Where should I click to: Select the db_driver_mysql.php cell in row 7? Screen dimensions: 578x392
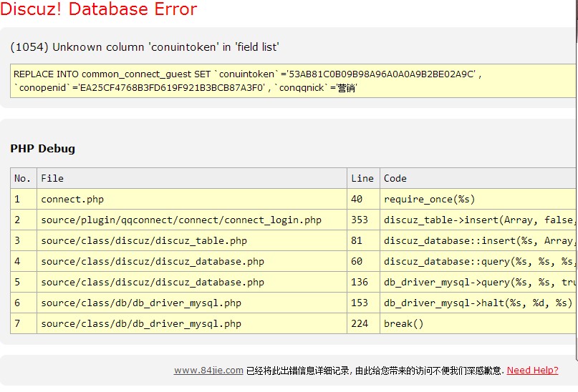coord(192,323)
